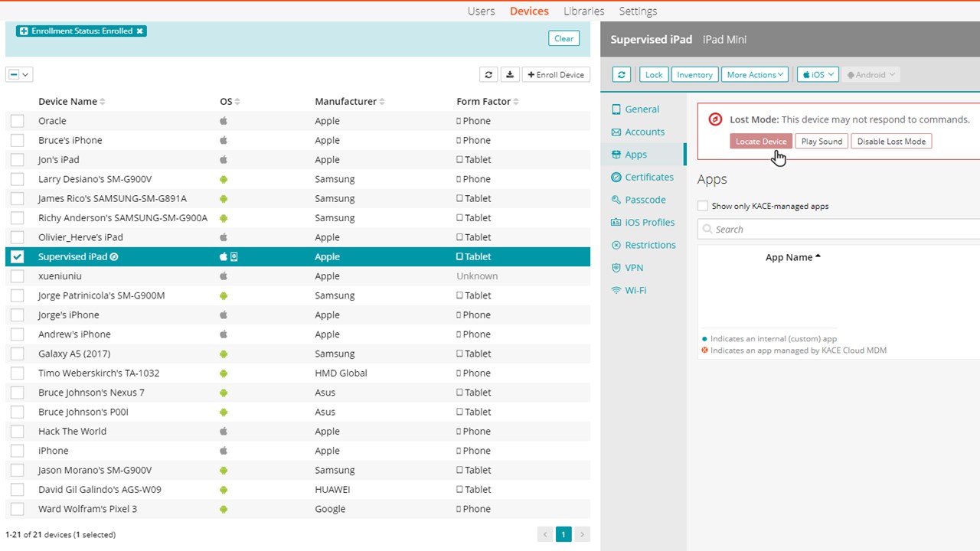Switch to the Libraries tab
The width and height of the screenshot is (980, 551).
(583, 11)
